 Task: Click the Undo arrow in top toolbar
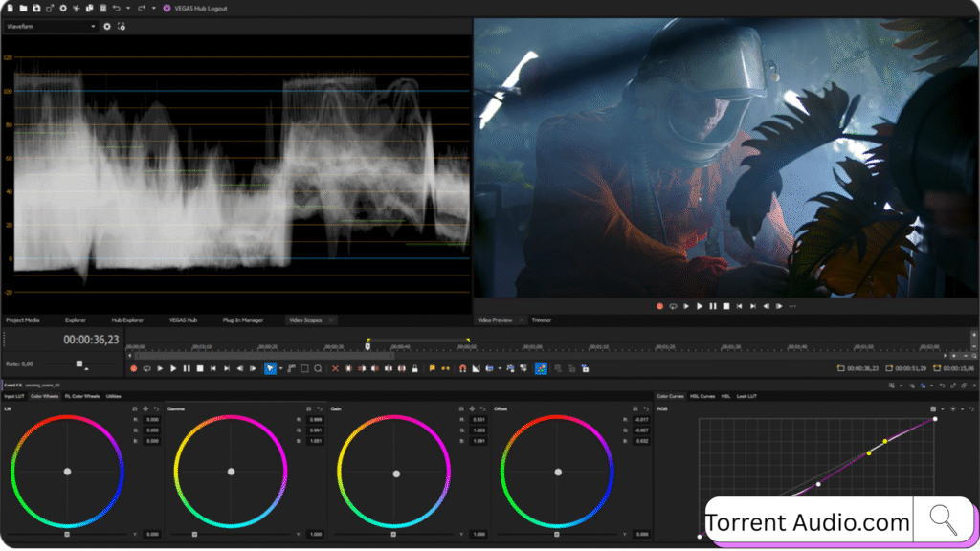click(x=116, y=8)
